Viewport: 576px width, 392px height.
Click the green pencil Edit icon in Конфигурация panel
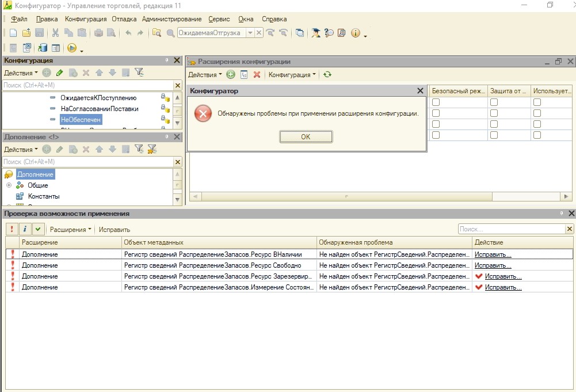[x=59, y=73]
